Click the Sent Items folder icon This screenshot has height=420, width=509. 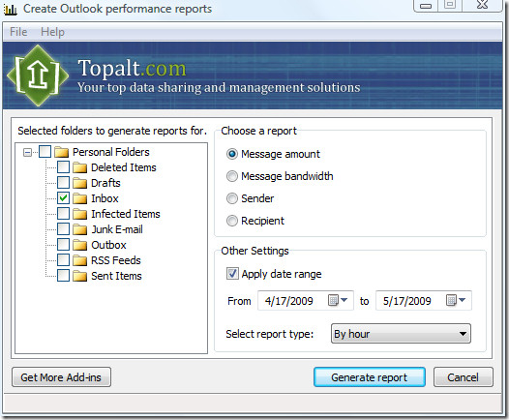coord(79,276)
